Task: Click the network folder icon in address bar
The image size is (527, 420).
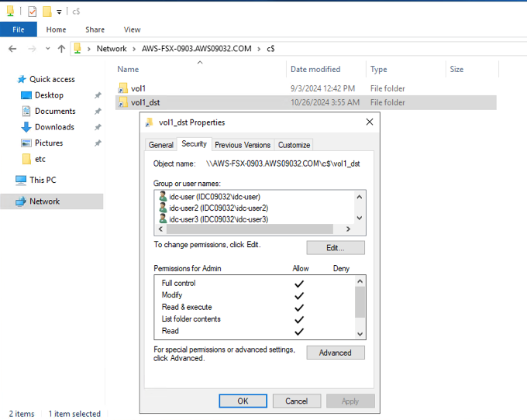Action: click(x=77, y=48)
